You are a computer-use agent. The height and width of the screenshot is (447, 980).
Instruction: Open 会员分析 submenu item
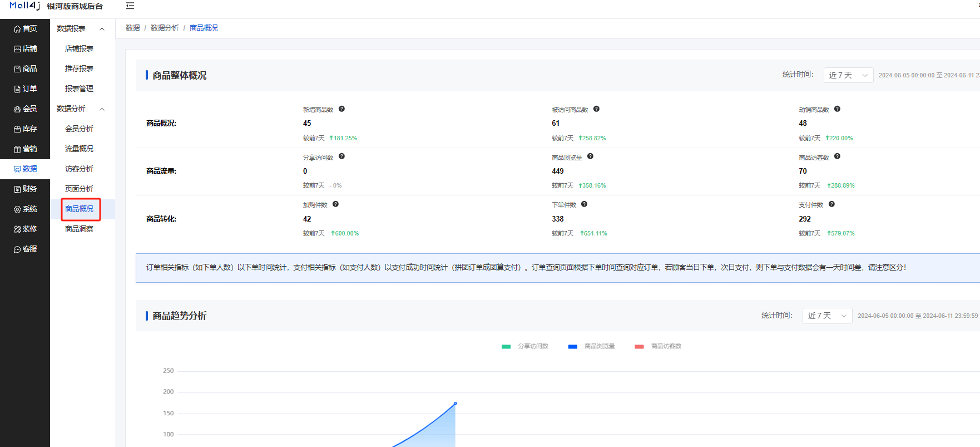[79, 129]
